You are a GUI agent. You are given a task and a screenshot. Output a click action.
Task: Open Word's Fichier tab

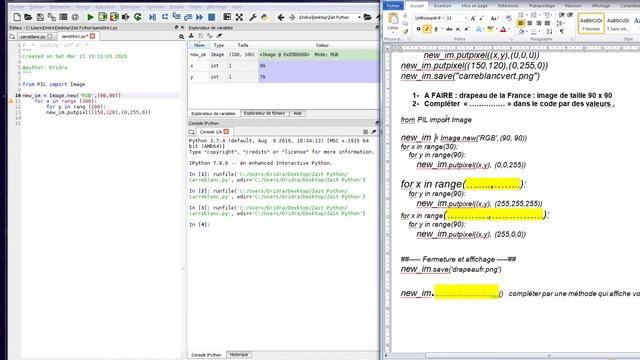393,5
